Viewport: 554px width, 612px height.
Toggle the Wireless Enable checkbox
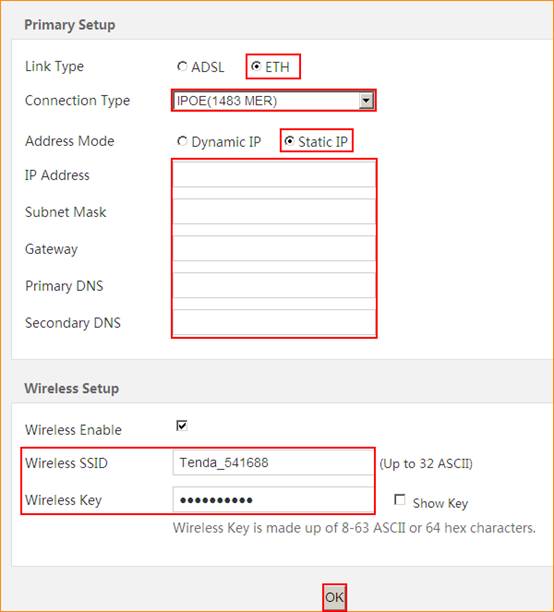click(x=182, y=425)
